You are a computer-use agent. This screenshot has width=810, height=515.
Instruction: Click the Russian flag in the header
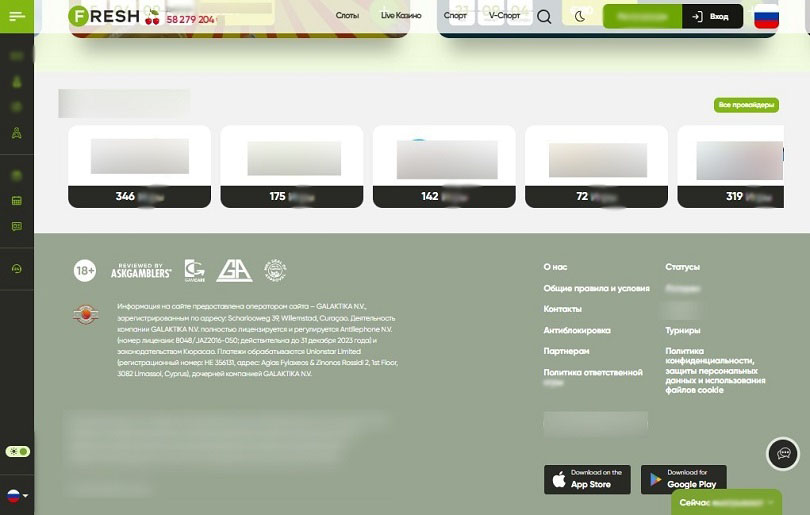pos(766,17)
